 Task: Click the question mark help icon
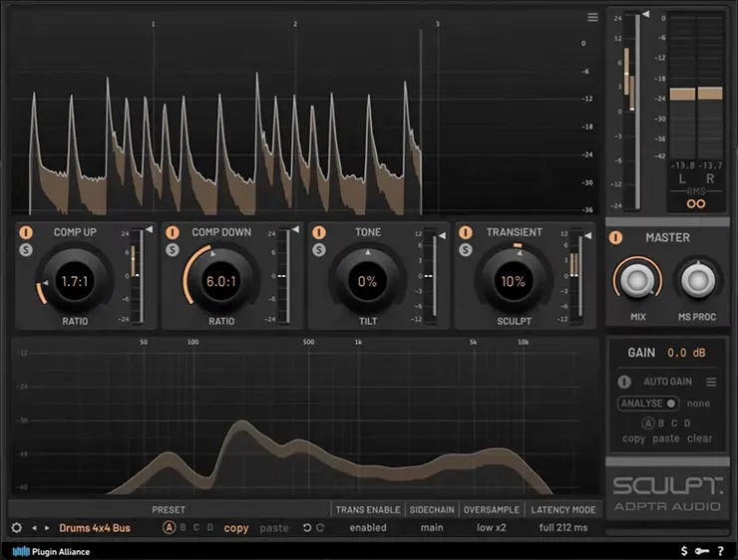(721, 551)
